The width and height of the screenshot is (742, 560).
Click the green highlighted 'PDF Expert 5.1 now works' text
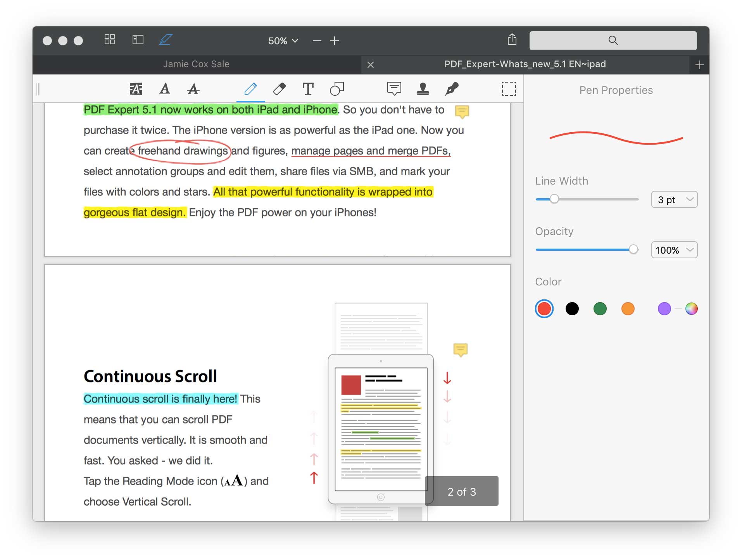[211, 110]
